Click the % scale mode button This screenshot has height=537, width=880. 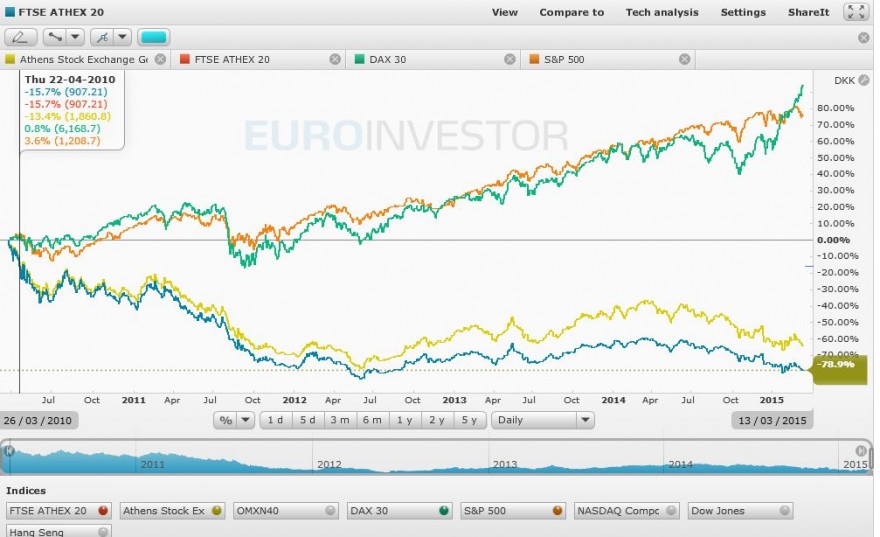point(226,420)
